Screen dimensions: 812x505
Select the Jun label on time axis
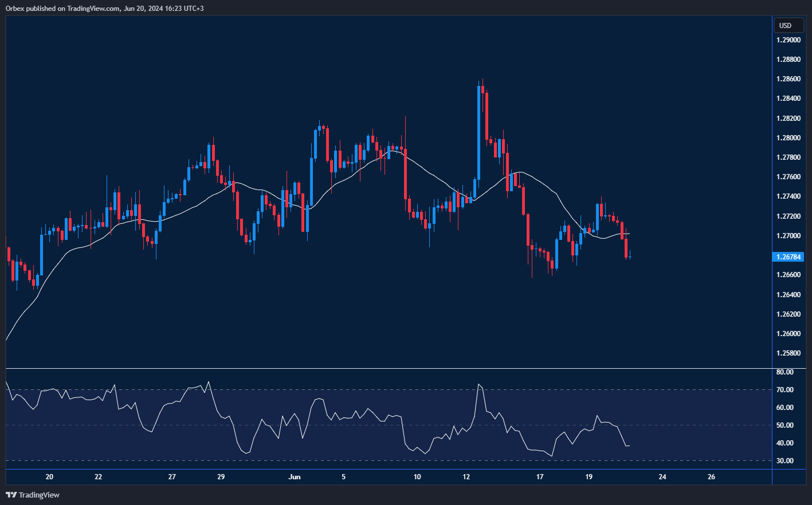pos(295,477)
